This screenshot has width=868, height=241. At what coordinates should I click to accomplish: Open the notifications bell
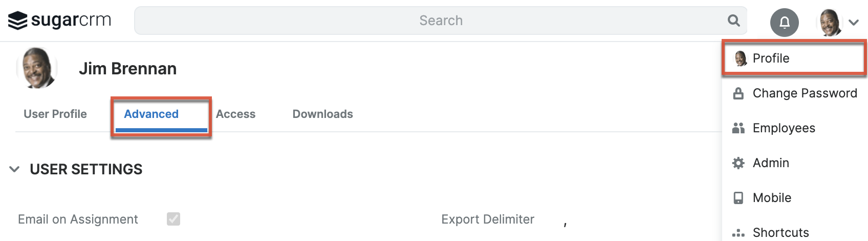tap(784, 23)
